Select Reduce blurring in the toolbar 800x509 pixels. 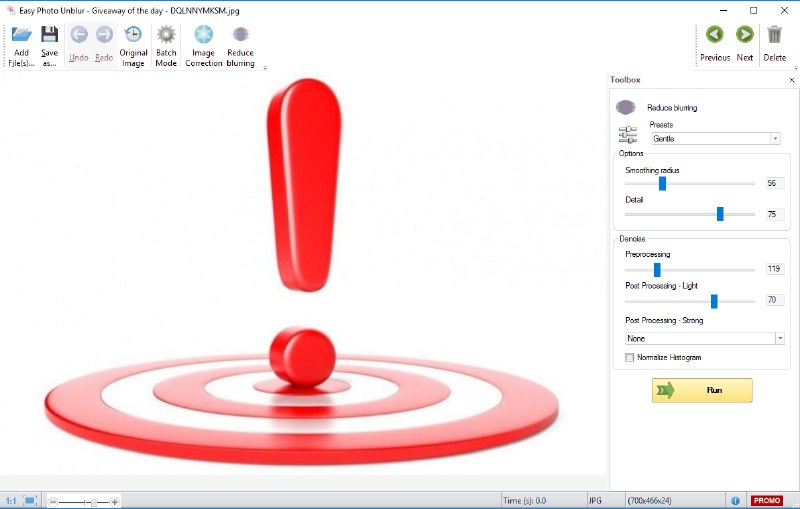tap(240, 46)
